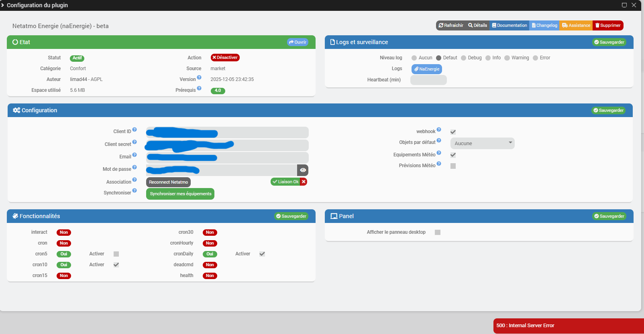
Task: Click the help icon next to webhook
Action: tap(439, 130)
